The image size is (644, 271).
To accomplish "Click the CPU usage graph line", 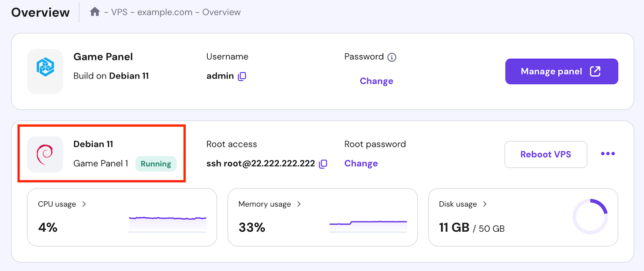I will click(168, 218).
